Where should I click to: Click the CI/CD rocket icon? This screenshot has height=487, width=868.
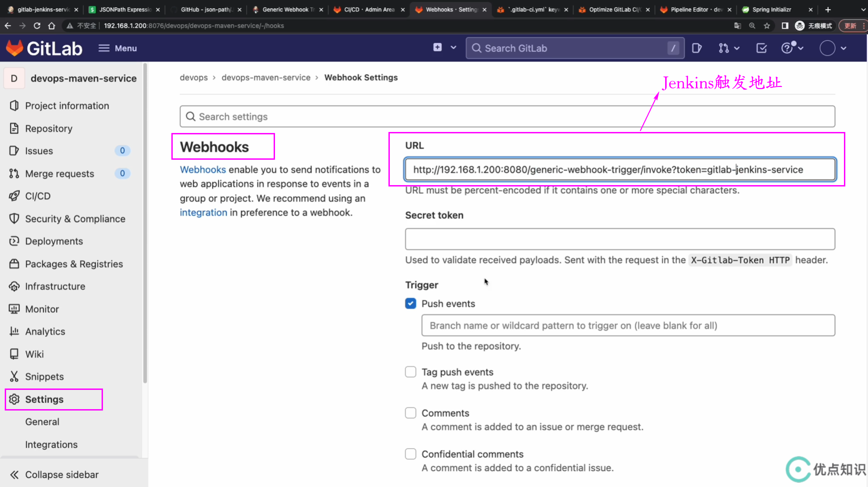14,196
